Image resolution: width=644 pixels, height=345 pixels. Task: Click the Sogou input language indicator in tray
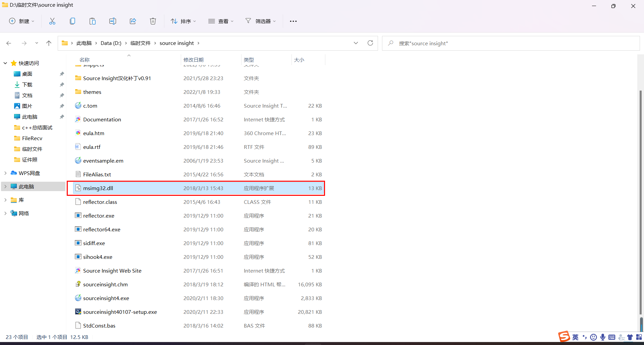(x=576, y=337)
